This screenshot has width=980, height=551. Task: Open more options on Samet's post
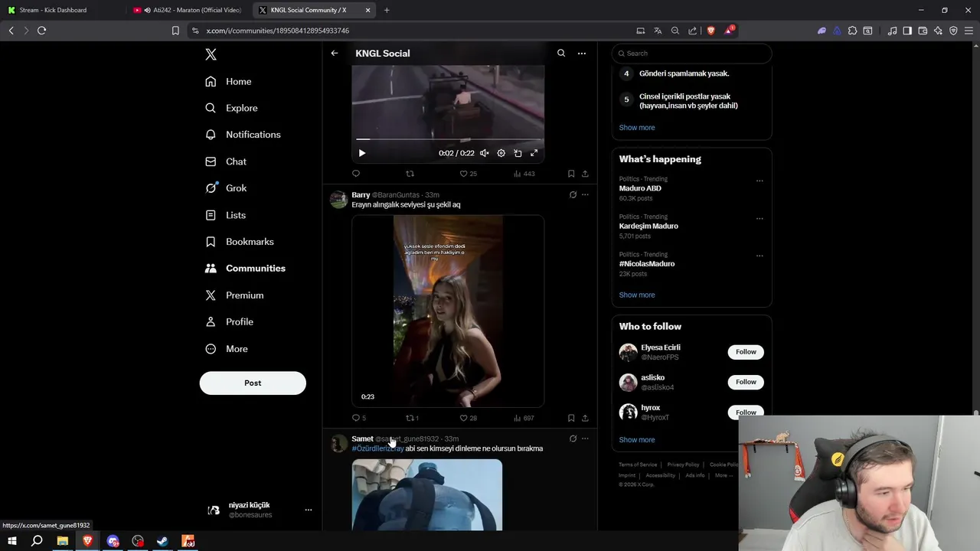tap(585, 439)
